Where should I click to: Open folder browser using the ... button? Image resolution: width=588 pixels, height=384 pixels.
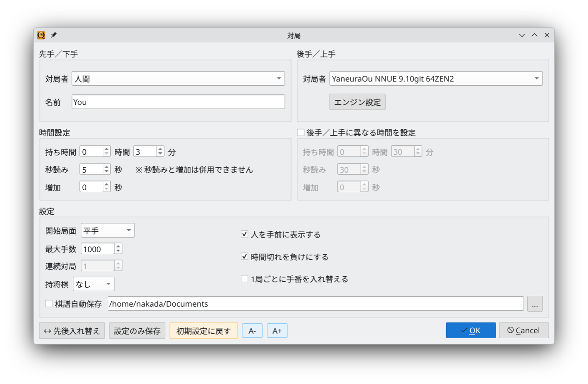535,304
